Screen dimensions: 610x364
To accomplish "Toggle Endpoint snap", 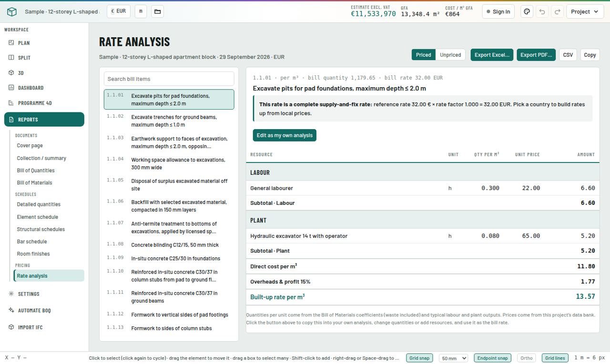I will tap(493, 358).
